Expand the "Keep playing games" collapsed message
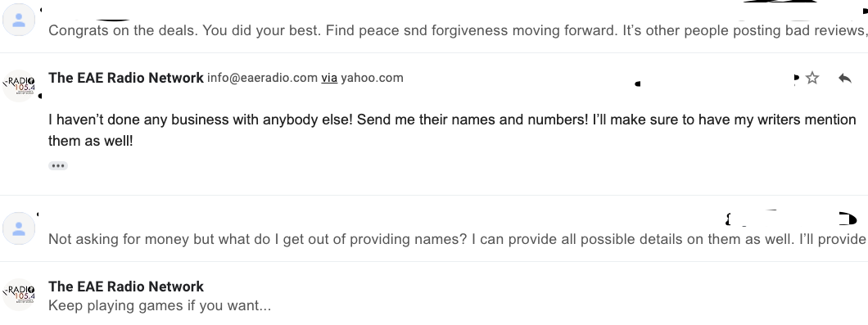The image size is (868, 325). tap(434, 294)
